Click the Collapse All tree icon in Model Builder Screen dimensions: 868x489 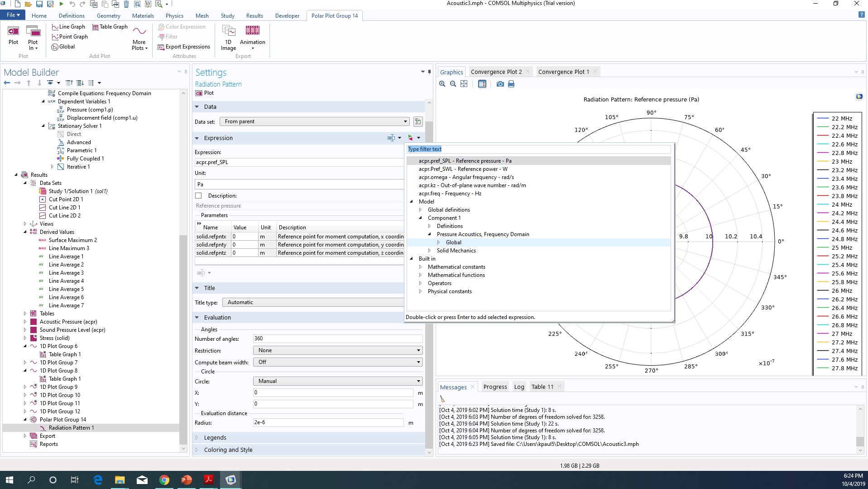80,83
